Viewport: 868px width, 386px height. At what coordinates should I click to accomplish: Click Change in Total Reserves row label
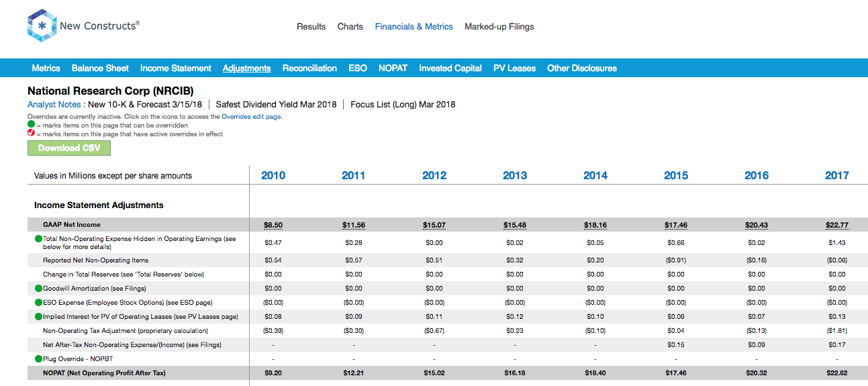pos(124,274)
